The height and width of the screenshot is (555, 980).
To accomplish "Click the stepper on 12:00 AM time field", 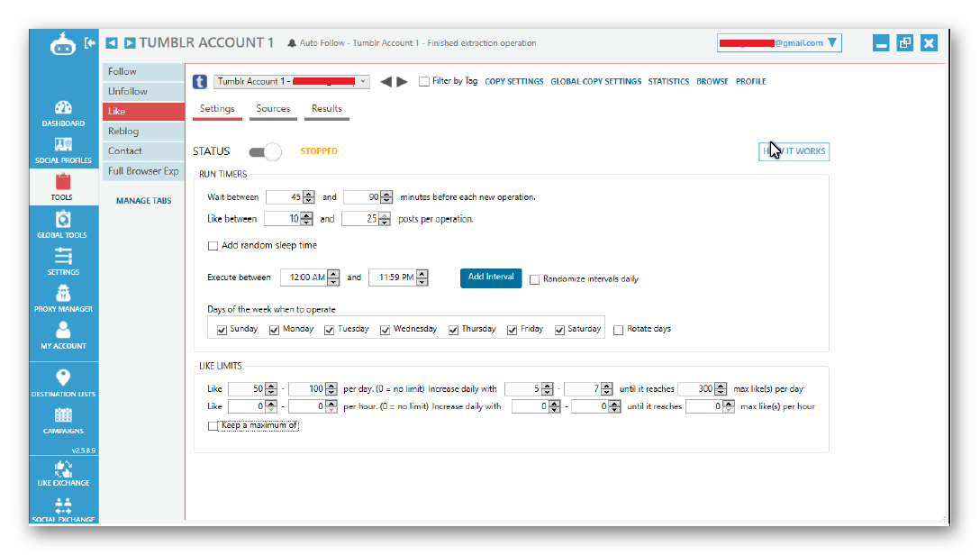I will [x=334, y=277].
